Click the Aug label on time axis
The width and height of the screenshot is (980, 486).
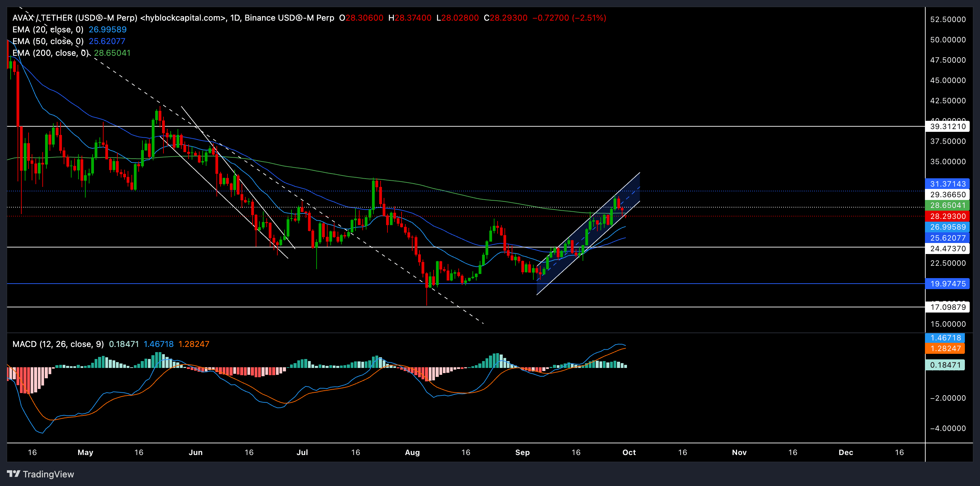coord(412,452)
